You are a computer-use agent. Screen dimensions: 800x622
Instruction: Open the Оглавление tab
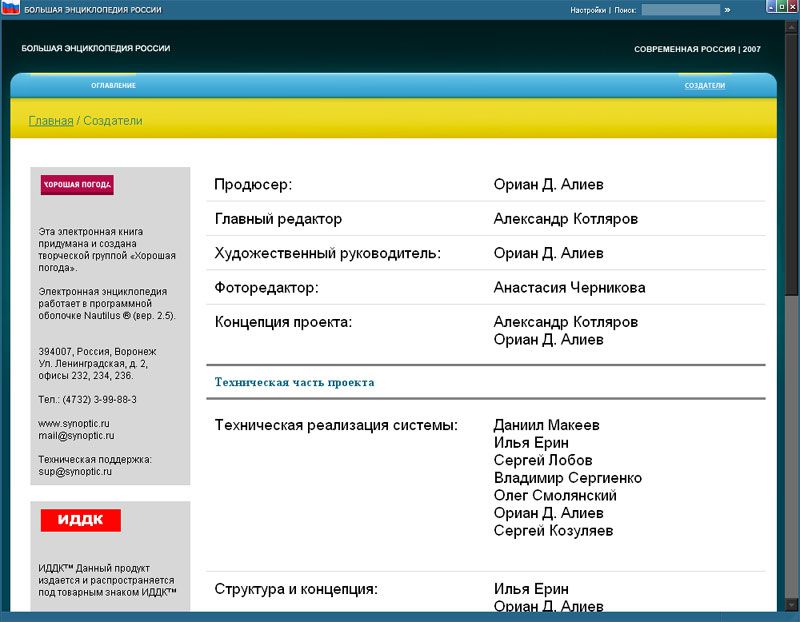click(x=113, y=86)
